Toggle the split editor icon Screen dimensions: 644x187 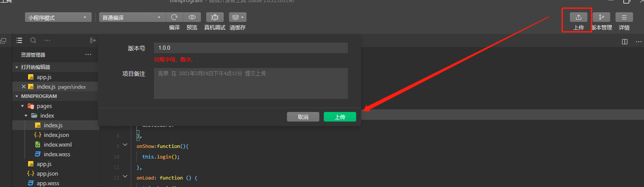[625, 41]
